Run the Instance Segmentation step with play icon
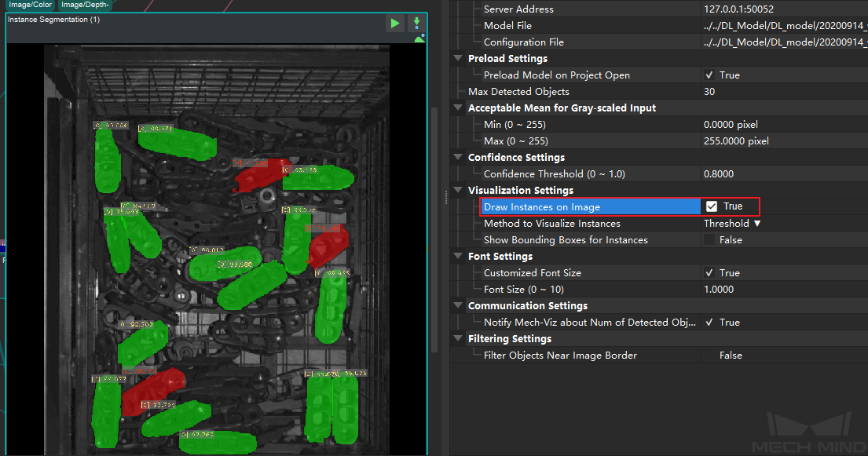 pyautogui.click(x=394, y=24)
